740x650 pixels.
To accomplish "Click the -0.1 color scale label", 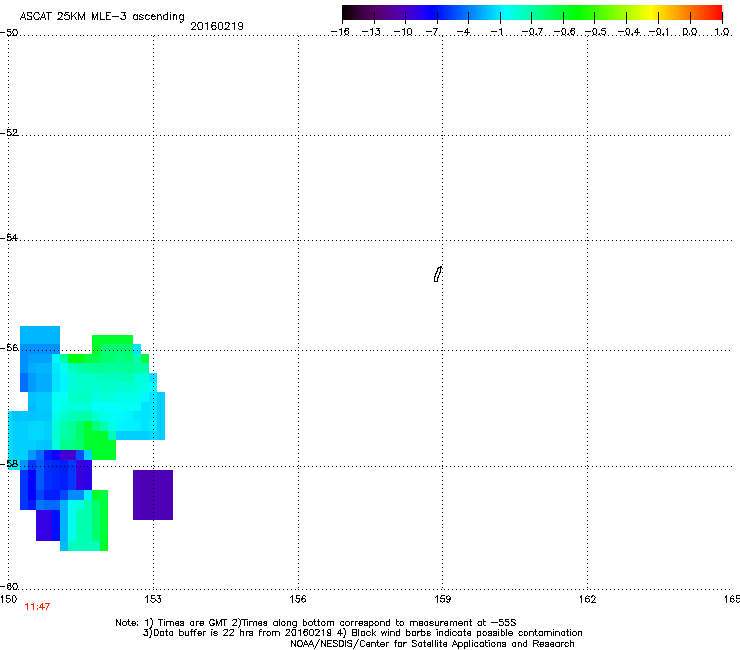I will [659, 32].
